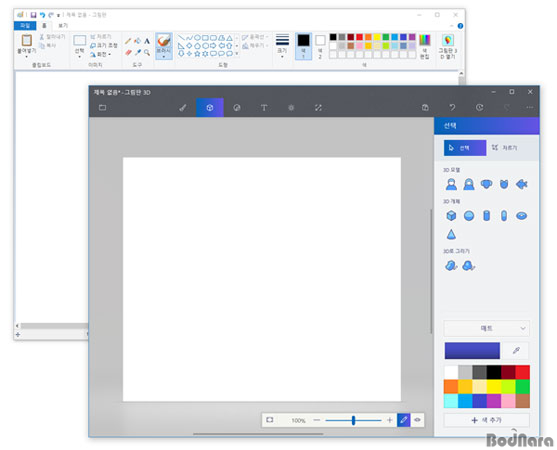Switch to the 보기 View tab in Paint
The image size is (557, 450).
coord(63,26)
